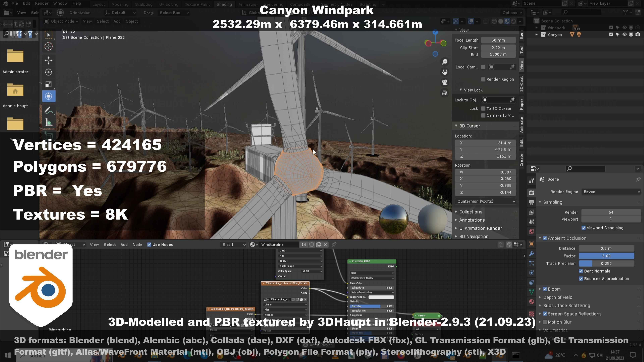Screen dimensions: 644x362
Task: Select the Move tool
Action: [x=48, y=60]
